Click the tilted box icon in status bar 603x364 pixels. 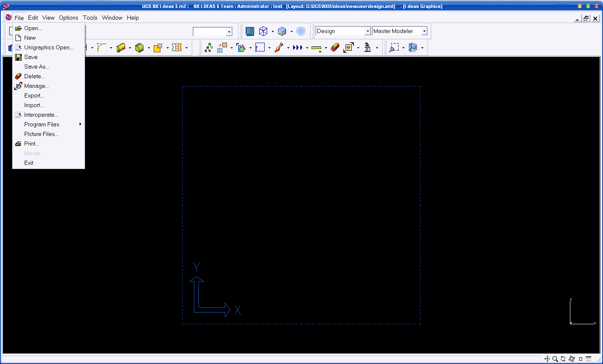[572, 359]
